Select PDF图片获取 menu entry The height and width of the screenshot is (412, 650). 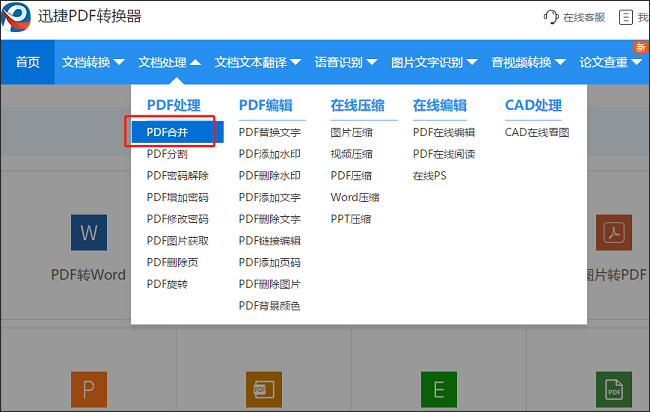click(177, 241)
